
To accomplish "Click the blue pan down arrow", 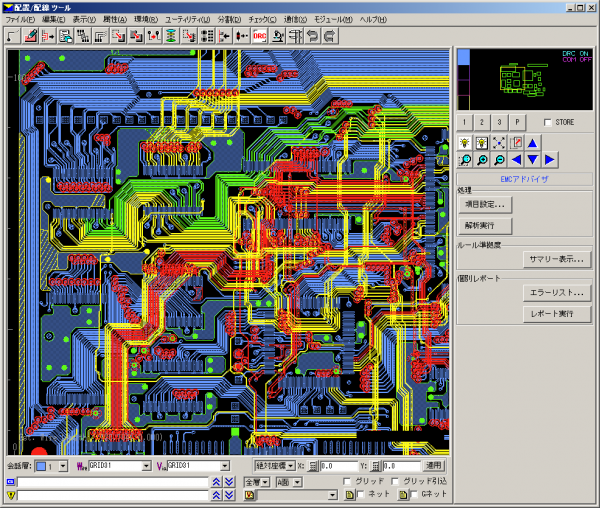I will pos(533,159).
